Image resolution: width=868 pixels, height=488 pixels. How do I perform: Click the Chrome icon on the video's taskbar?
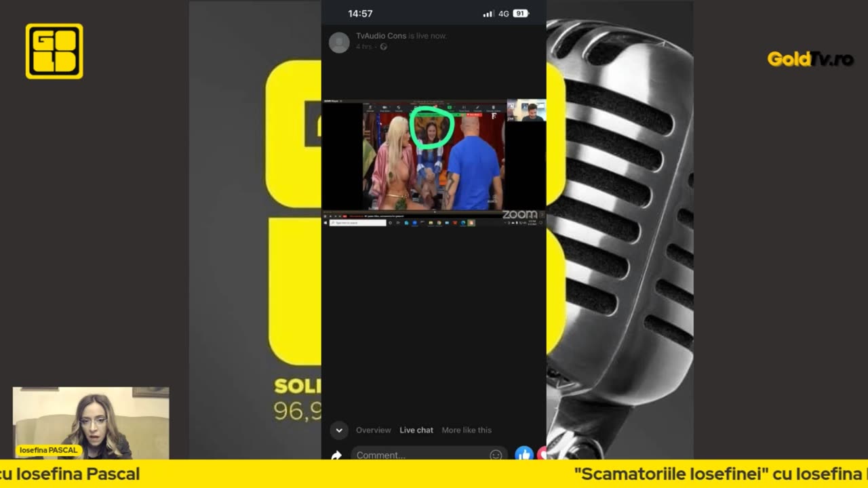point(439,223)
